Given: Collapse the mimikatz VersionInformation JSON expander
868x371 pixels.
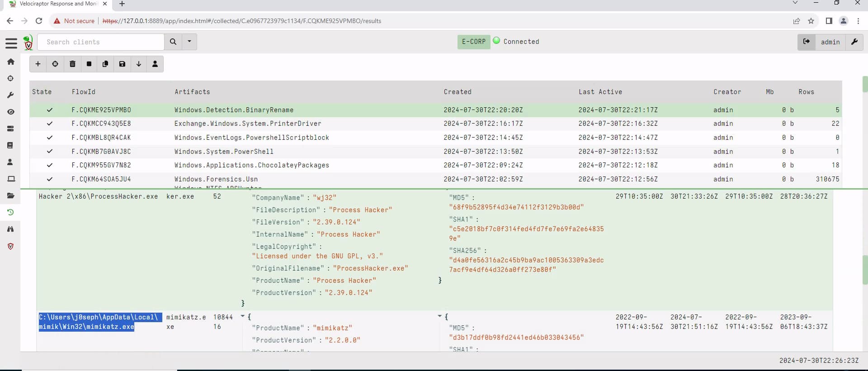Looking at the screenshot, I should tap(243, 317).
